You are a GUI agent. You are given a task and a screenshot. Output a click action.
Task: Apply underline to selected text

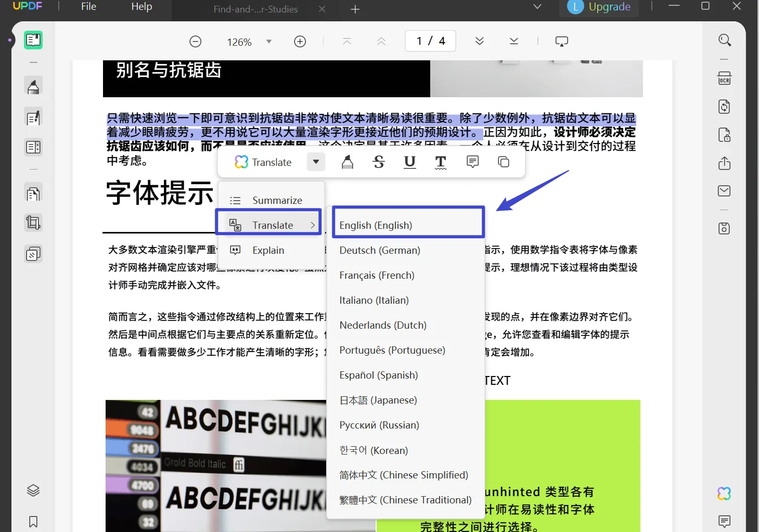[x=410, y=162]
